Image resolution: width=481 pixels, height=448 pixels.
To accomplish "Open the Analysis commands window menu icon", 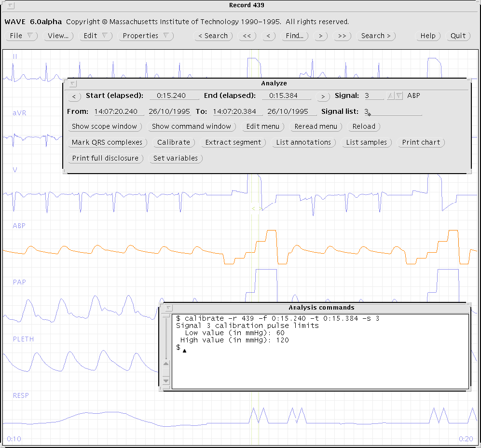I will (168, 308).
